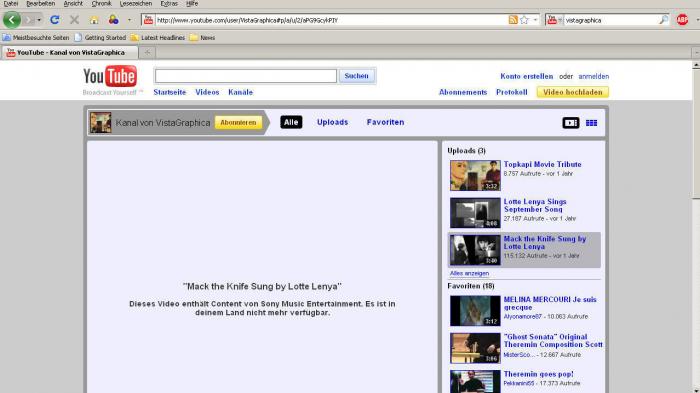This screenshot has width=700, height=393.
Task: Select the Alle channel tab
Action: (x=291, y=122)
